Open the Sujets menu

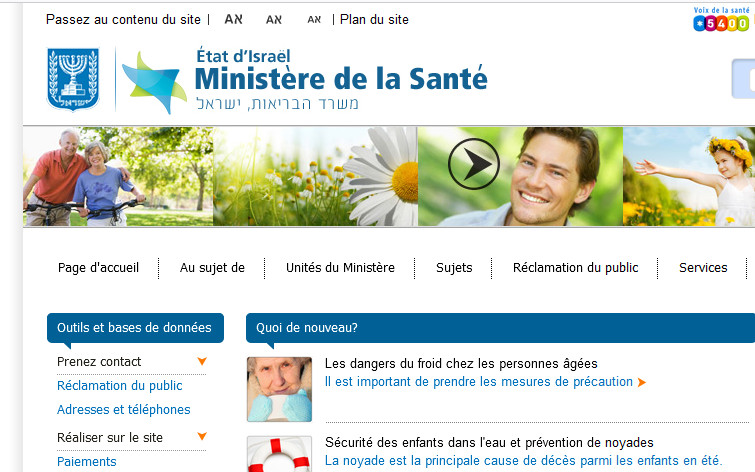tap(454, 268)
